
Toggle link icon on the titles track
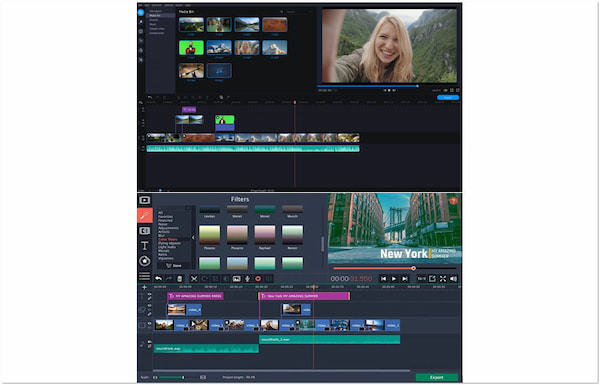[150, 299]
